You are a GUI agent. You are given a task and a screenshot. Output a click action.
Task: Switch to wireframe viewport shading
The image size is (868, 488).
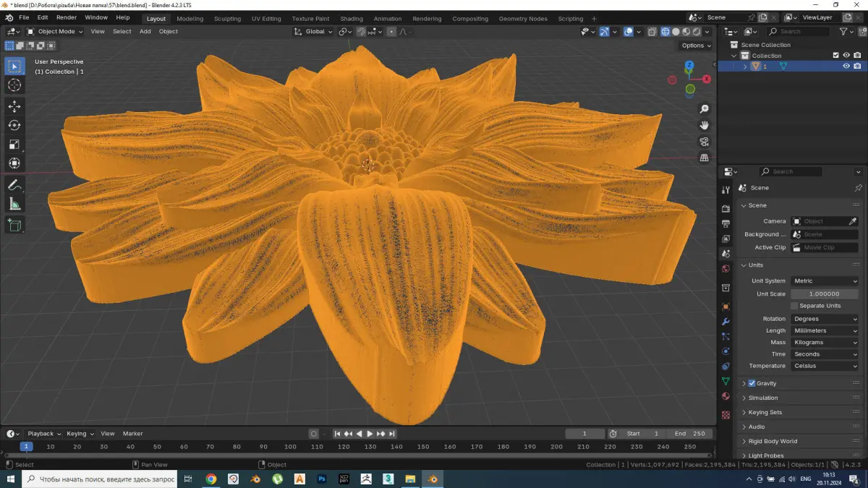[665, 32]
